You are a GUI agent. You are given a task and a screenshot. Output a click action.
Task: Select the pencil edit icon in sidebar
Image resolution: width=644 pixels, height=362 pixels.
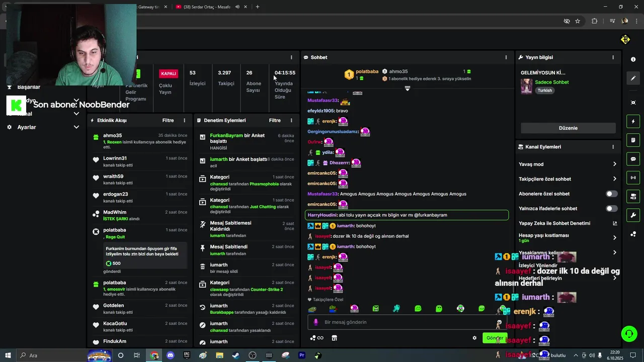[633, 78]
